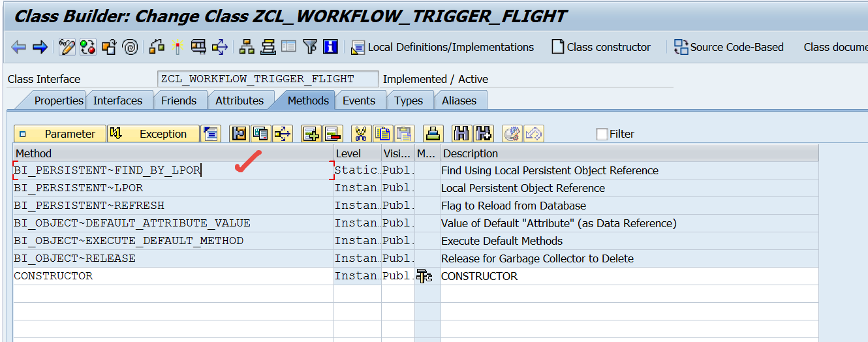868x342 pixels.
Task: Open the Where-Used List icon
Action: pos(198,47)
